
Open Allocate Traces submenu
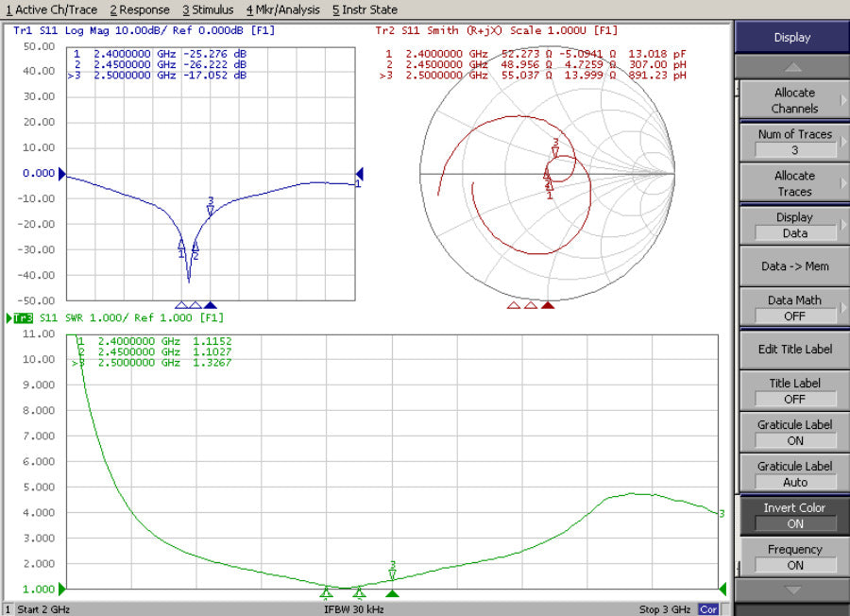[794, 183]
